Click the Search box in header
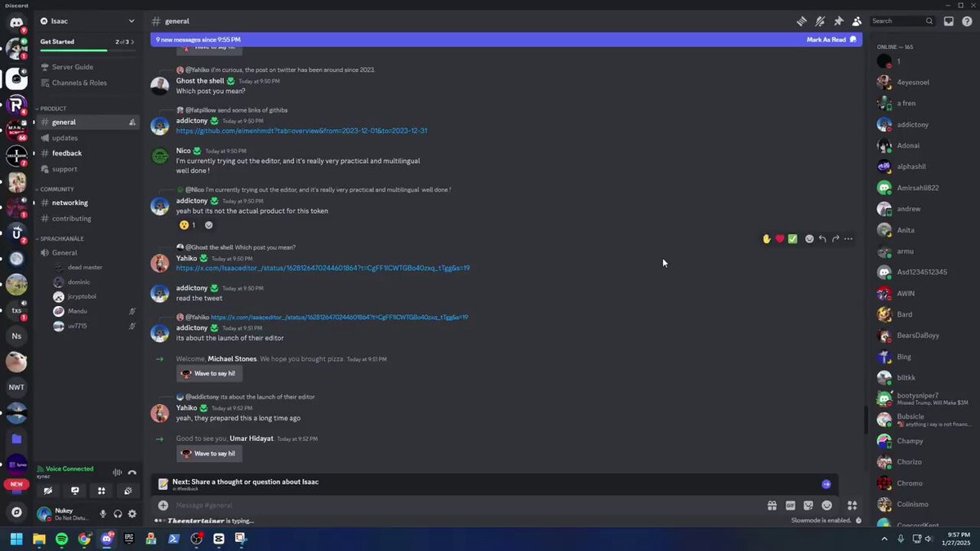Image resolution: width=980 pixels, height=551 pixels. coord(902,21)
